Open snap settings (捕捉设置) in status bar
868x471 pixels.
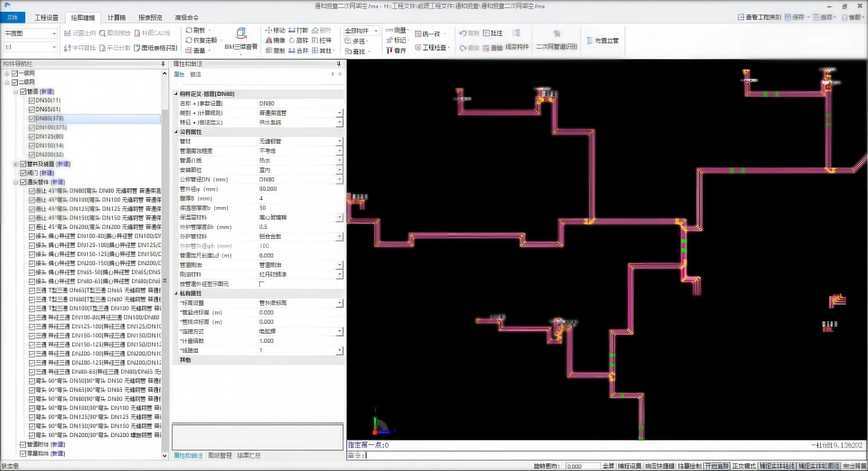point(629,466)
